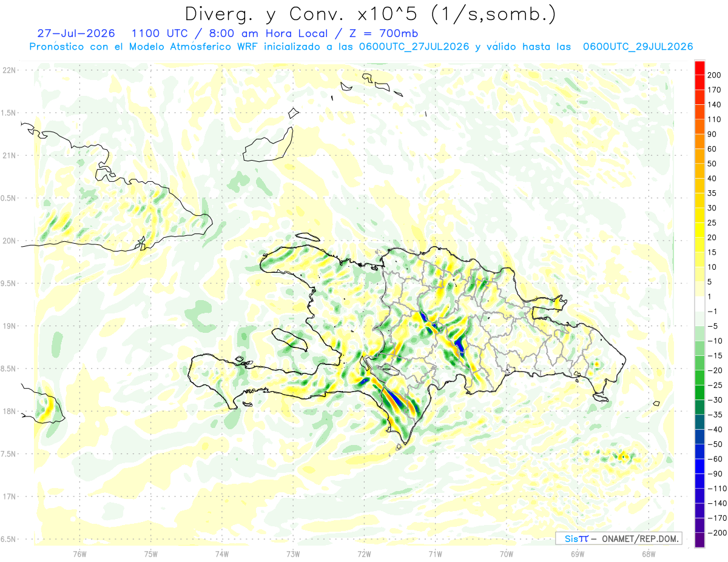Click the '-200' color scale value
Viewport: 728px width, 562px height.
[x=717, y=534]
